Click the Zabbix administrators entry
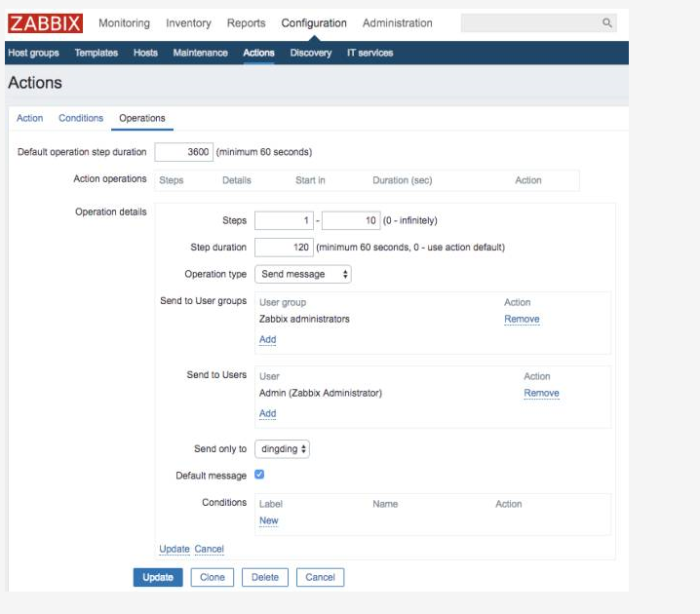The width and height of the screenshot is (700, 614). (304, 319)
